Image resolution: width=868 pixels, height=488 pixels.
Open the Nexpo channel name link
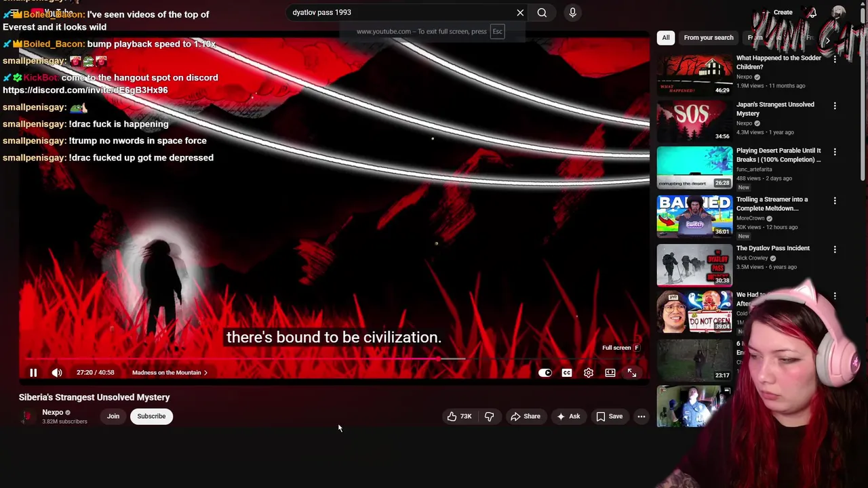[x=53, y=412]
